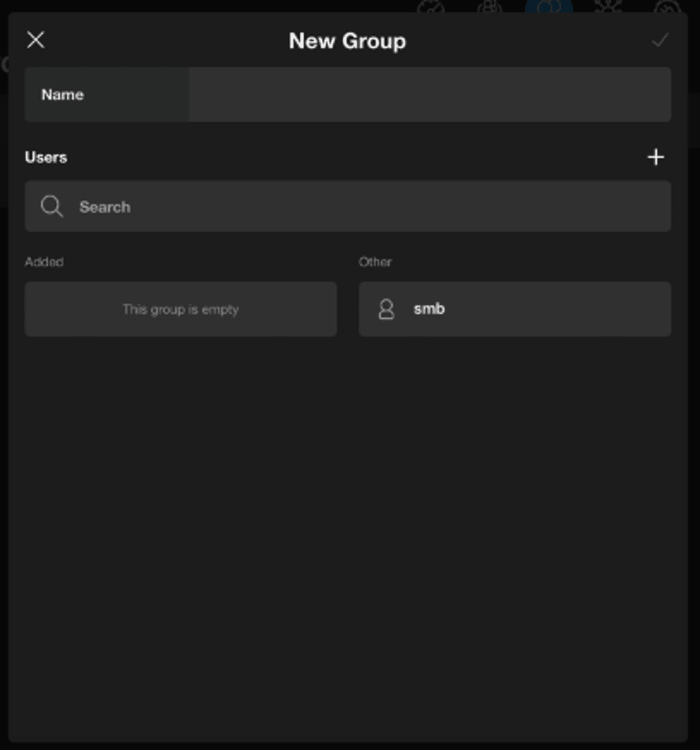Select the smb user from Other

514,309
